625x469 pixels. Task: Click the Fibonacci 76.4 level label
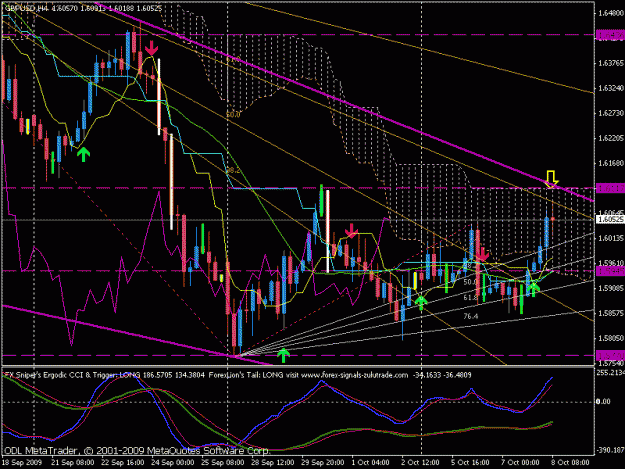click(x=471, y=316)
